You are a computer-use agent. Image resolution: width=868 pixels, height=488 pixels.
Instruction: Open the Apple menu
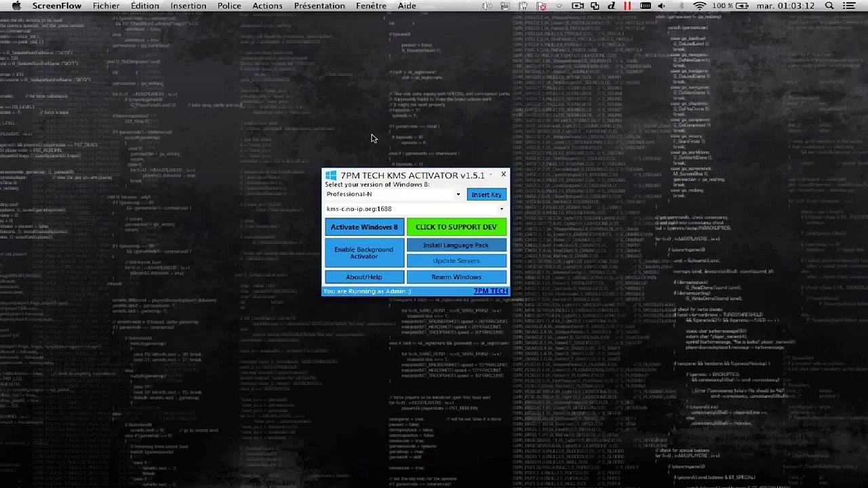[x=16, y=6]
